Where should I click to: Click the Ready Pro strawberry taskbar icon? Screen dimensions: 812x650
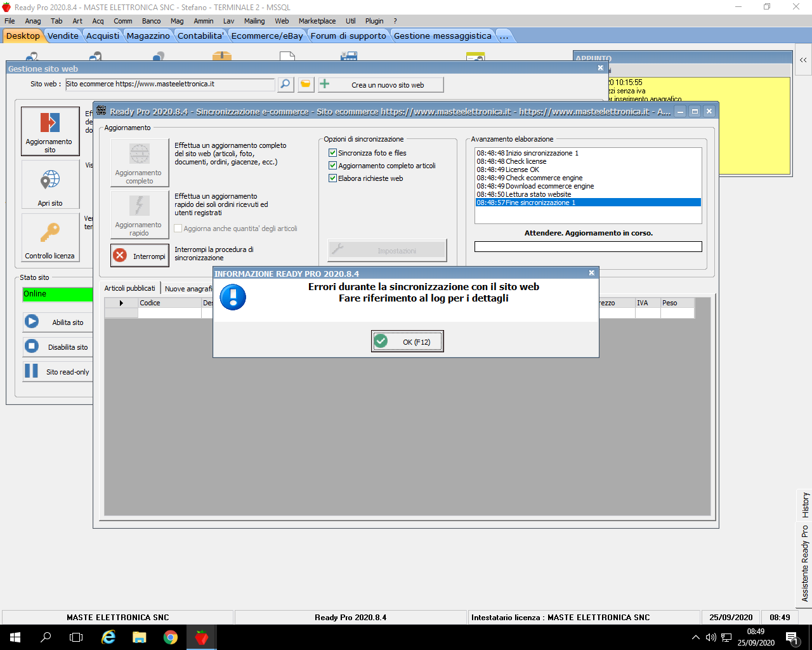coord(202,637)
